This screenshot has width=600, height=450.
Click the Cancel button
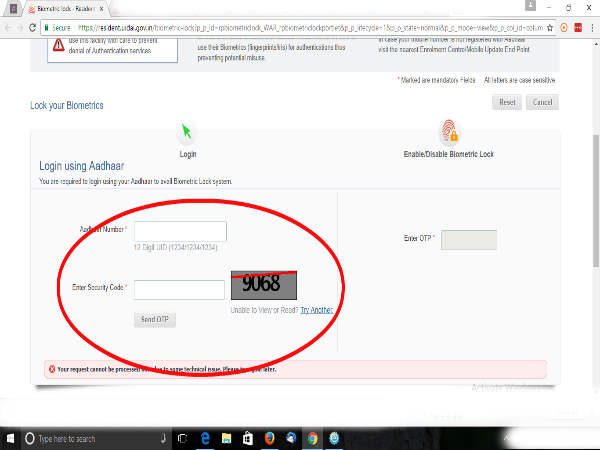tap(543, 102)
